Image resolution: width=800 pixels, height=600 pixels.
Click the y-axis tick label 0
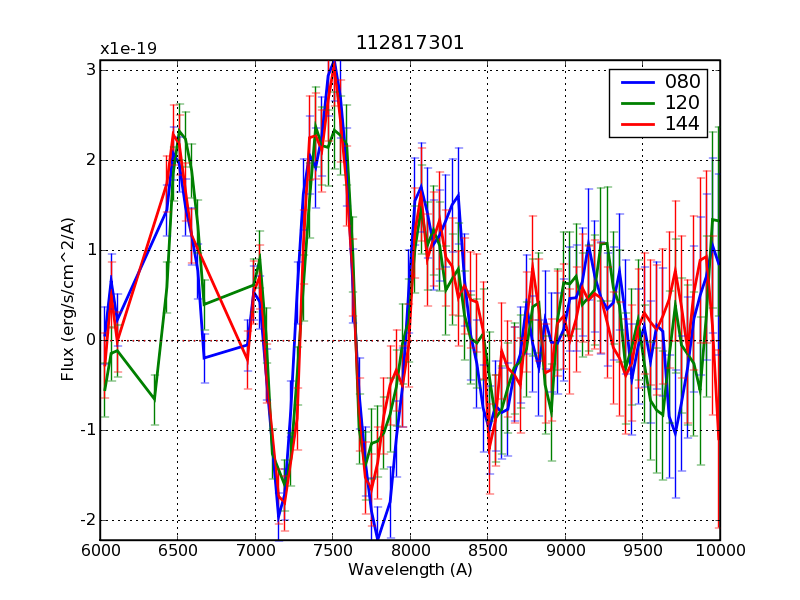tap(90, 340)
